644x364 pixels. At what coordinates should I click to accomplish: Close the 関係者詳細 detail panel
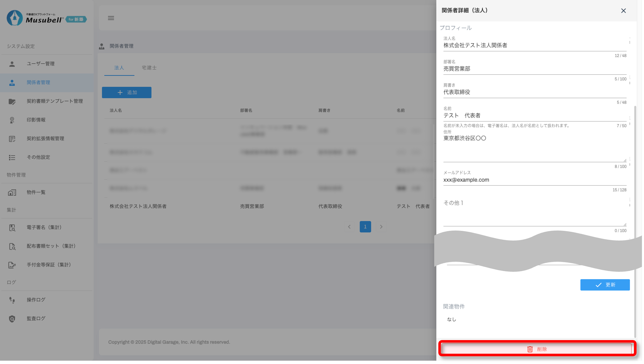tap(623, 11)
